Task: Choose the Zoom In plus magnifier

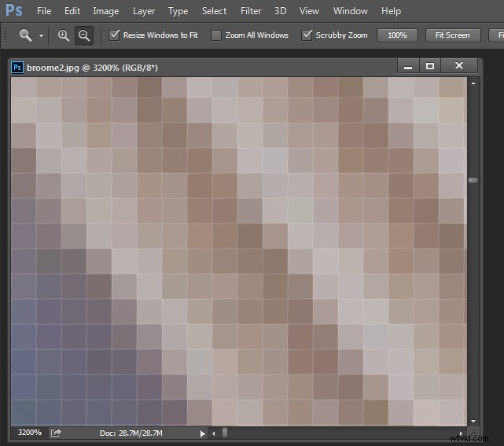Action: click(64, 35)
